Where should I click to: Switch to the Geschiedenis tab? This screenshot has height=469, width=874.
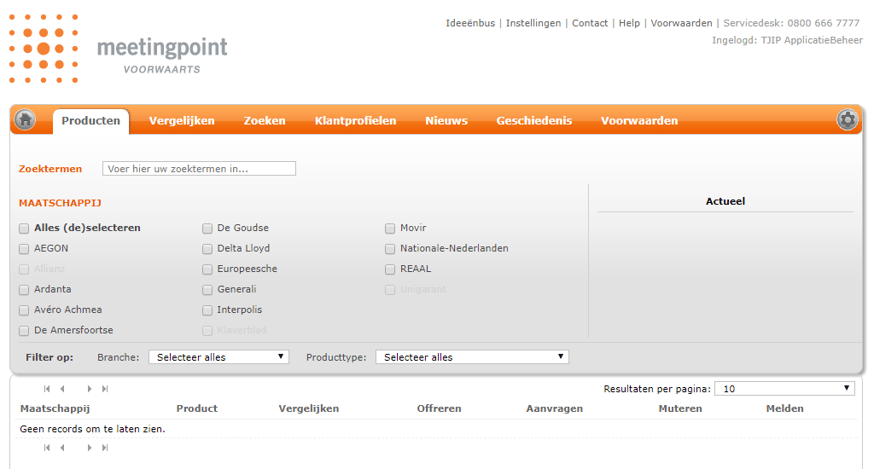(534, 120)
